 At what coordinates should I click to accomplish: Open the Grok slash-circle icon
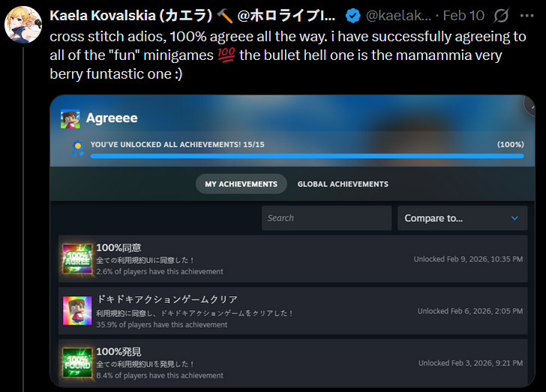pos(501,16)
